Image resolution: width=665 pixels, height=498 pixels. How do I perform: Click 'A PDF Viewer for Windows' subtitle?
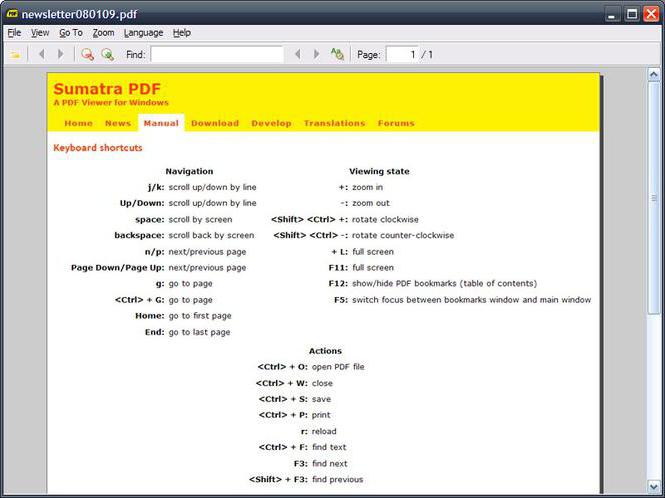point(111,103)
